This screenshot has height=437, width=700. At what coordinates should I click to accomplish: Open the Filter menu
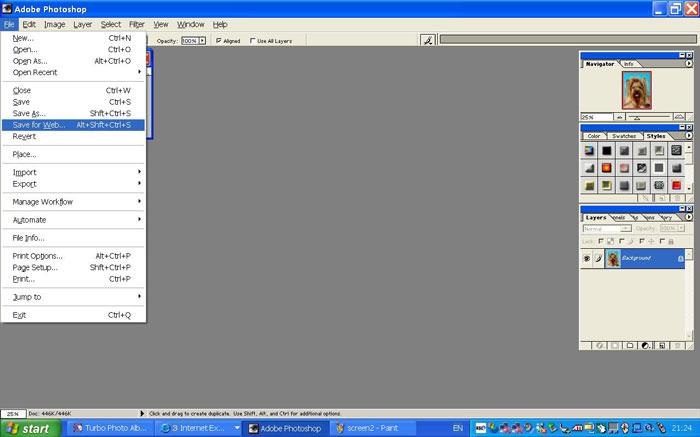pyautogui.click(x=137, y=25)
